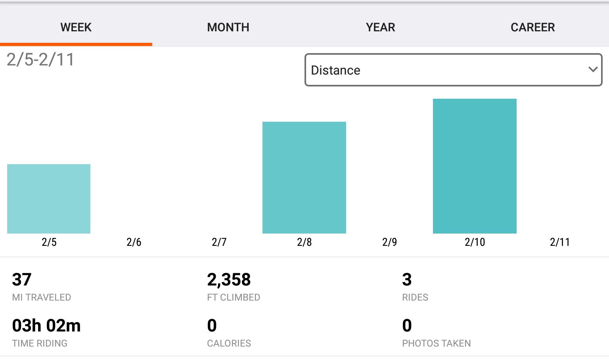Tap the 03h 02m TIME RIDING stat
This screenshot has height=364, width=609.
46,326
